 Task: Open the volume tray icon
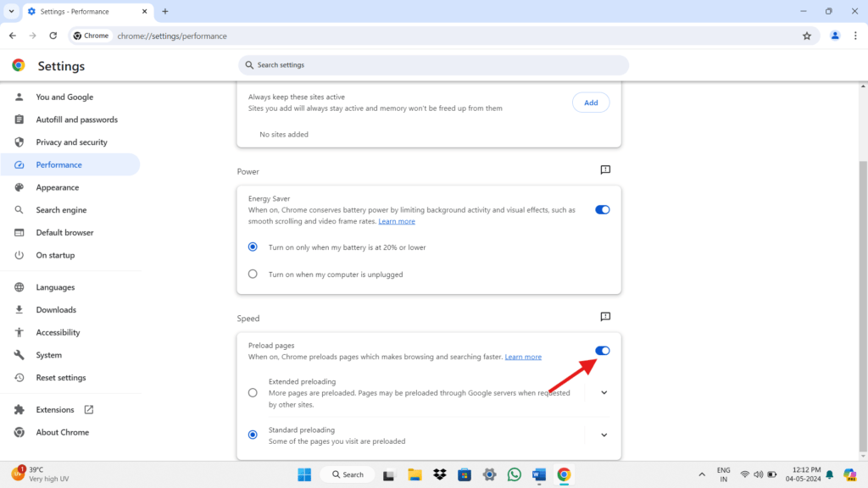[x=759, y=474]
